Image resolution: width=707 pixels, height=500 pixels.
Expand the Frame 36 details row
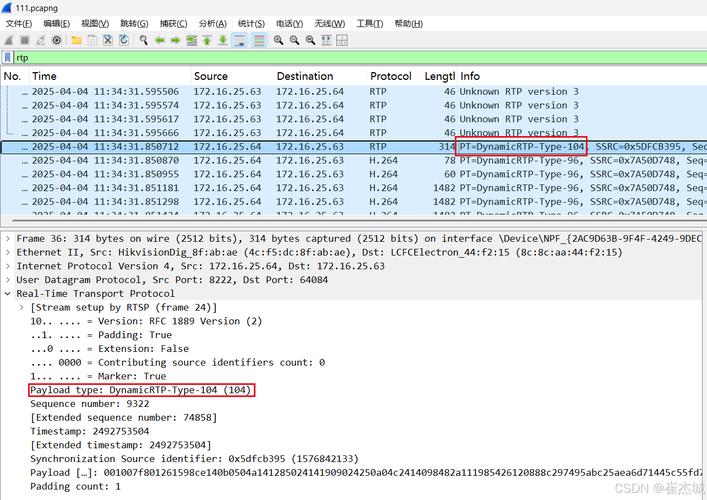pos(8,239)
